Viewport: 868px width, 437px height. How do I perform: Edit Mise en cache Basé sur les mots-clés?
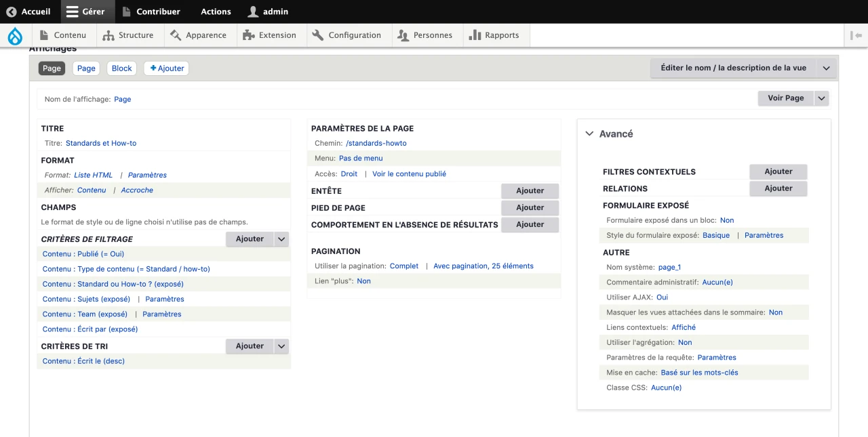(700, 373)
